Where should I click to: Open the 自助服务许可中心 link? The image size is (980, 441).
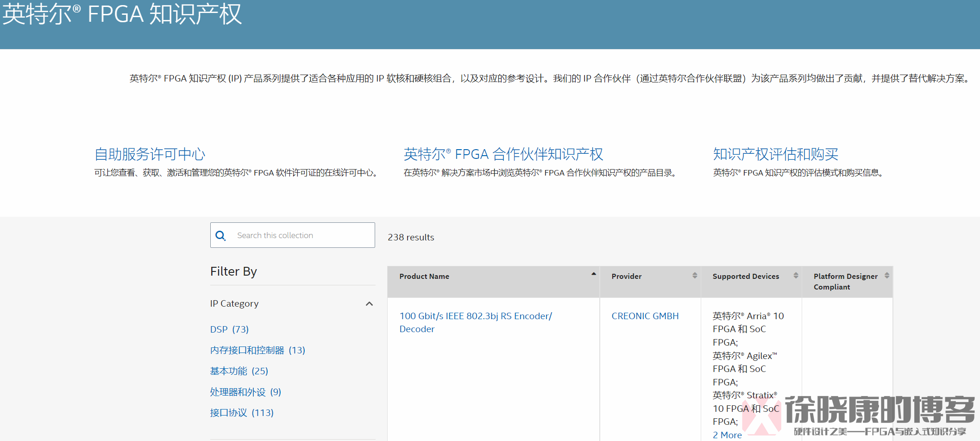pyautogui.click(x=150, y=154)
